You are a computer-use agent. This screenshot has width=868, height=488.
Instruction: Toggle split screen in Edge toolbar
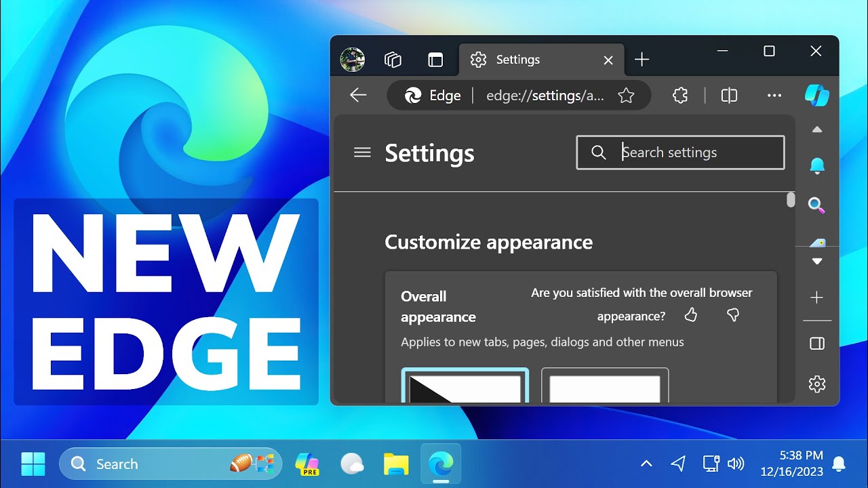(729, 96)
